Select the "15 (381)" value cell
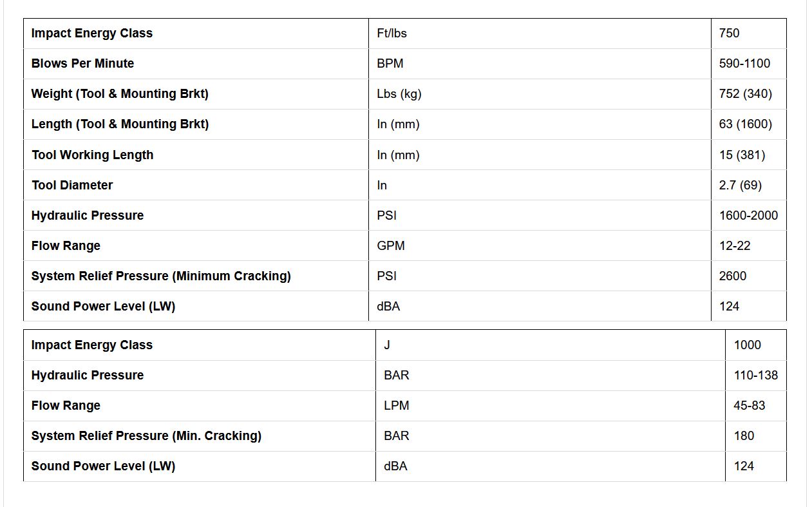This screenshot has height=507, width=812. coord(742,155)
